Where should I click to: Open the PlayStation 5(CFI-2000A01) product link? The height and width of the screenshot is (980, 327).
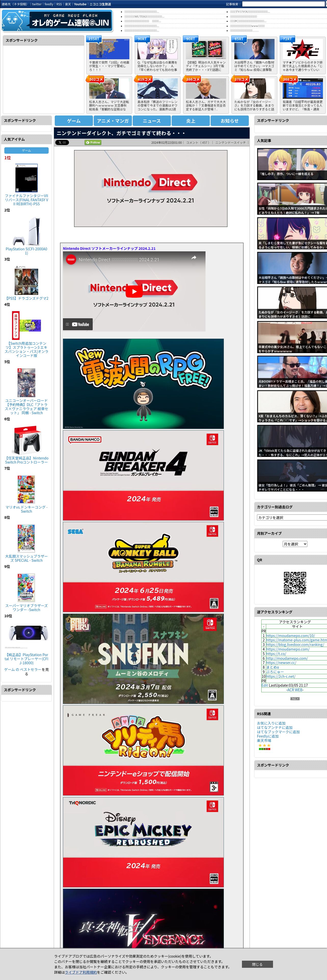coord(26,251)
